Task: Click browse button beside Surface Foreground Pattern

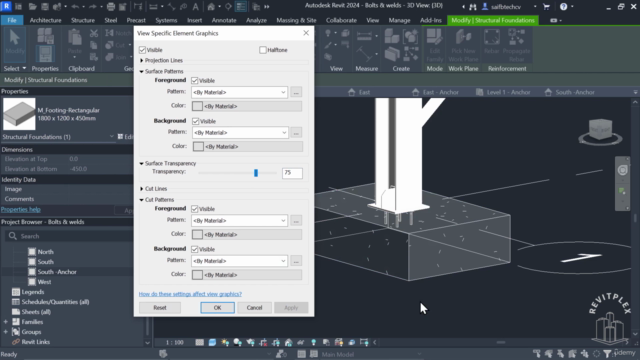Action: (296, 92)
